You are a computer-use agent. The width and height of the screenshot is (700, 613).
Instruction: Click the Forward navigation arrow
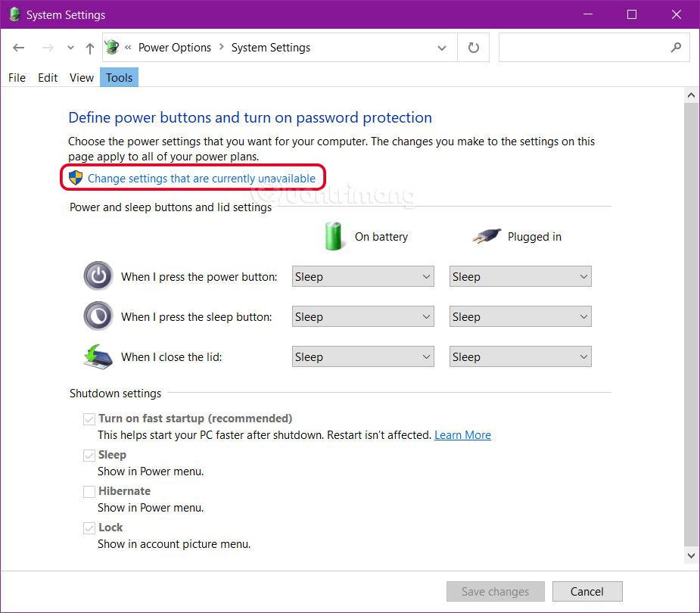[48, 48]
